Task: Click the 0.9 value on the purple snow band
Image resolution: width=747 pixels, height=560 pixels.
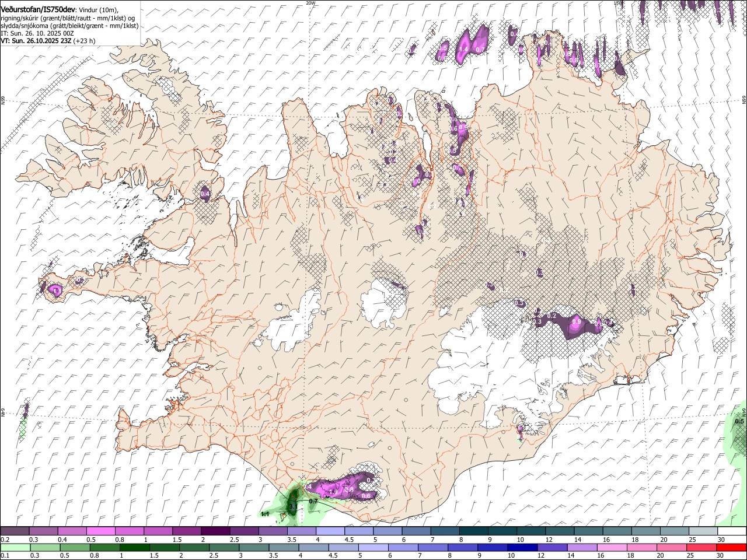Action: pyautogui.click(x=577, y=321)
